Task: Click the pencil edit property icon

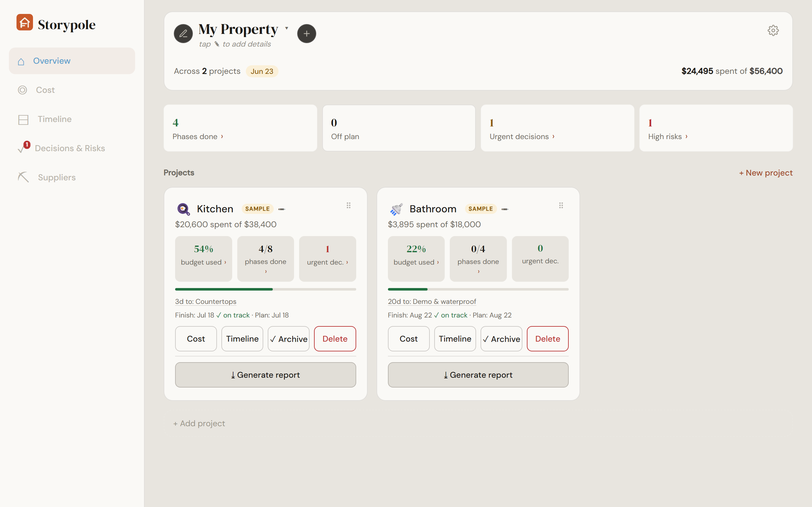Action: [x=183, y=34]
